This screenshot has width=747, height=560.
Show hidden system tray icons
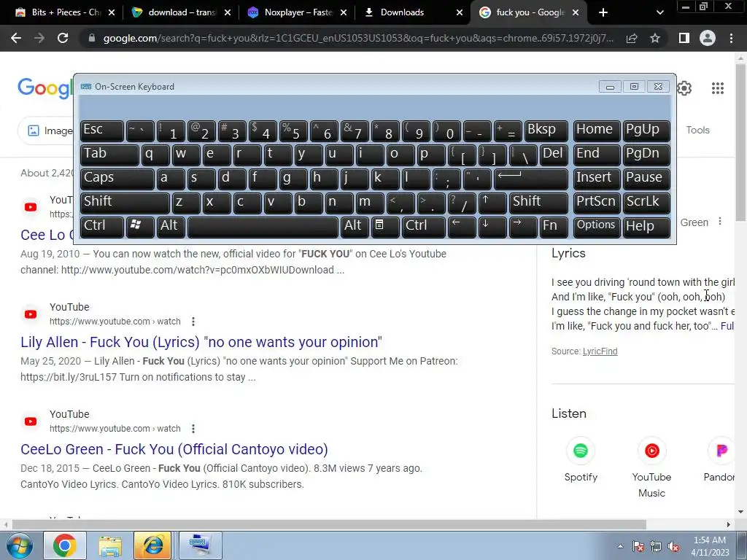[x=620, y=546]
